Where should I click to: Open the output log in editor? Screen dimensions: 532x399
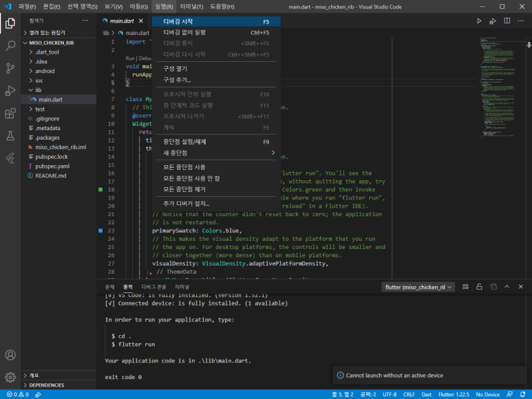[493, 287]
